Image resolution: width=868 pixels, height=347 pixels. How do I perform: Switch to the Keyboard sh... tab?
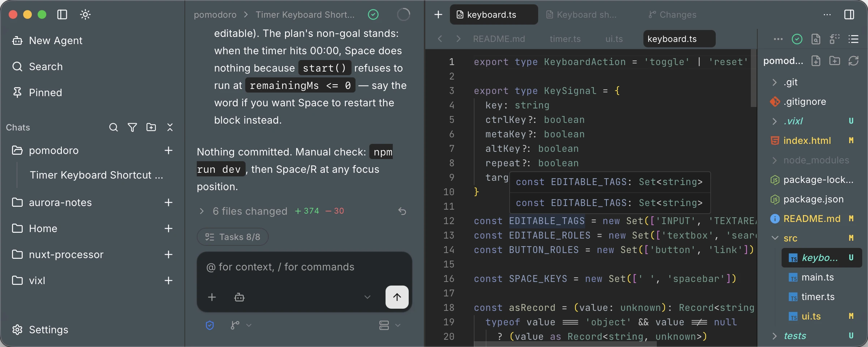pyautogui.click(x=582, y=14)
